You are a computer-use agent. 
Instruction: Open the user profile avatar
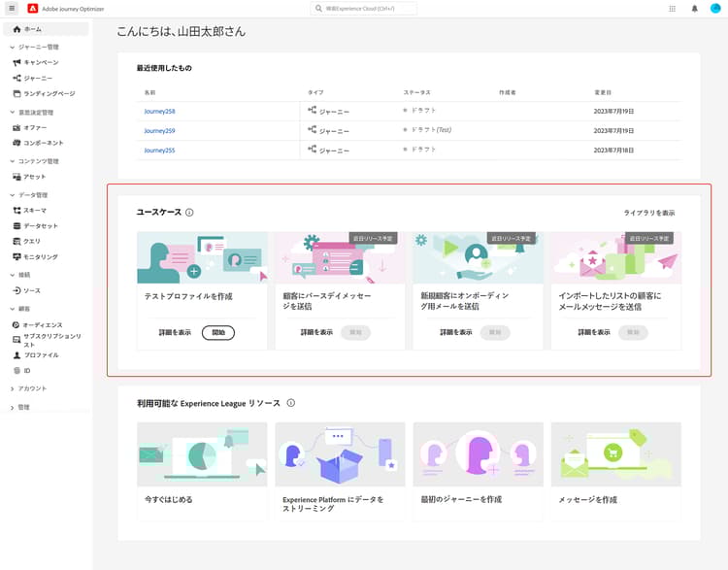[x=715, y=8]
